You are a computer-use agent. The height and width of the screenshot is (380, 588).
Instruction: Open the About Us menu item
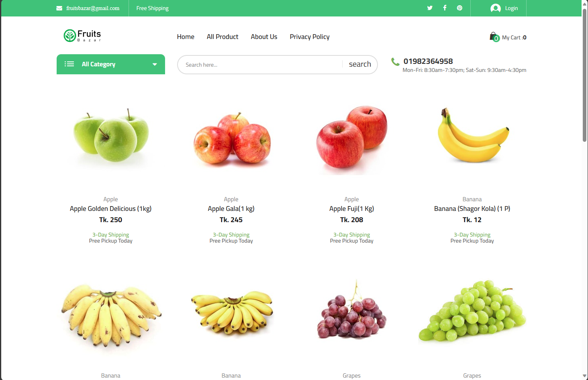point(264,37)
